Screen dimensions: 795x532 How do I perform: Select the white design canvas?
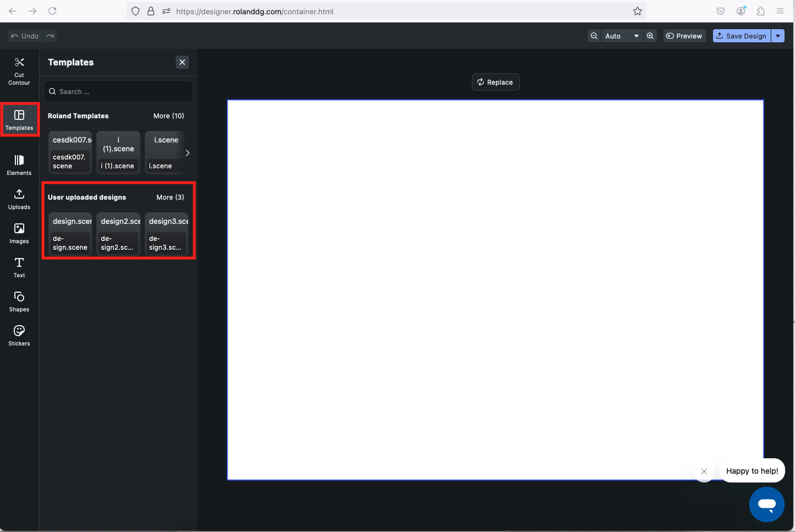[x=495, y=290]
